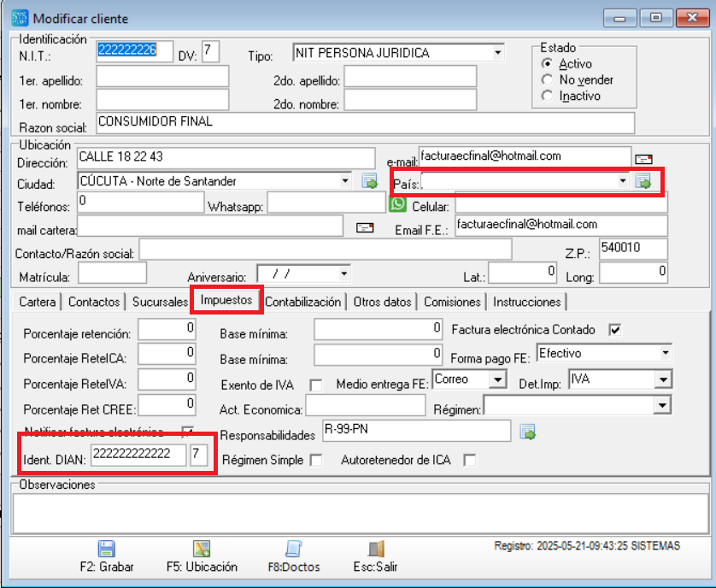Click the Z.P. field 540010

pyautogui.click(x=633, y=249)
